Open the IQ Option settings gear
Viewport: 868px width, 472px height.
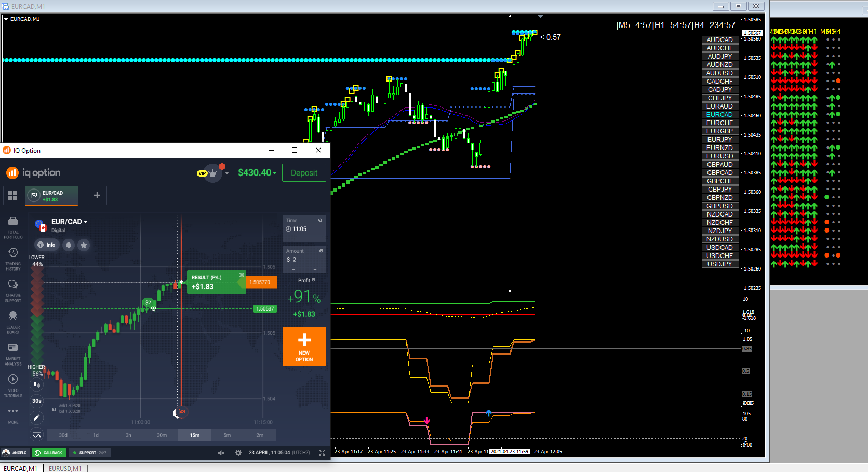(238, 453)
